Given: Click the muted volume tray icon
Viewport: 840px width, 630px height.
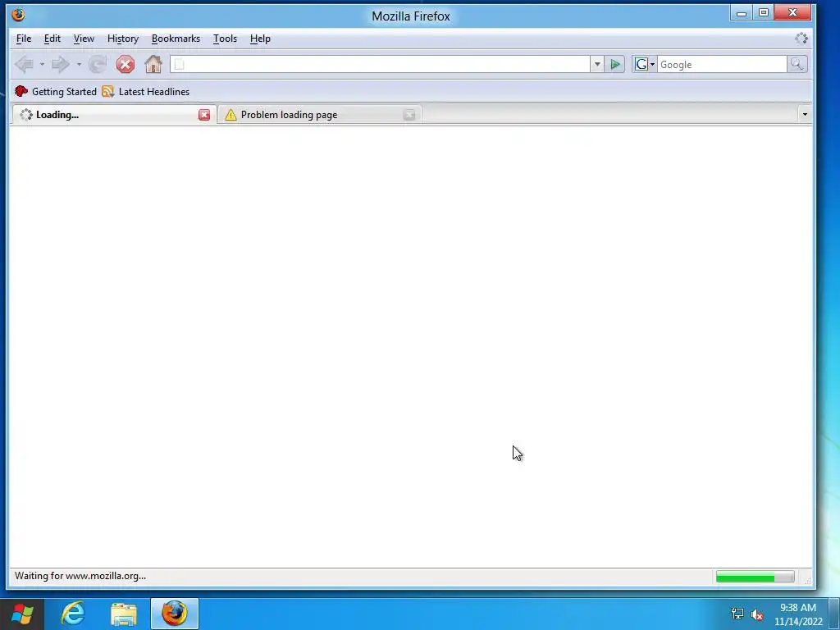Looking at the screenshot, I should 757,614.
